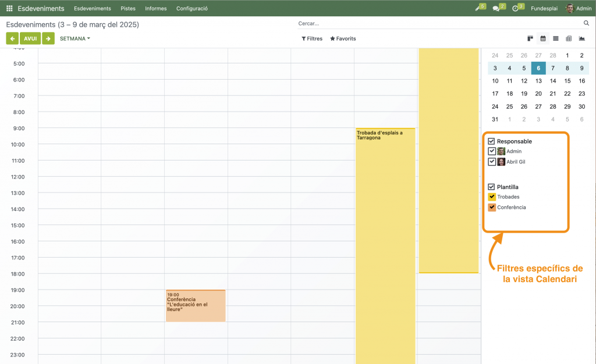Uncheck the Abril Gil filter
596x364 pixels.
492,162
